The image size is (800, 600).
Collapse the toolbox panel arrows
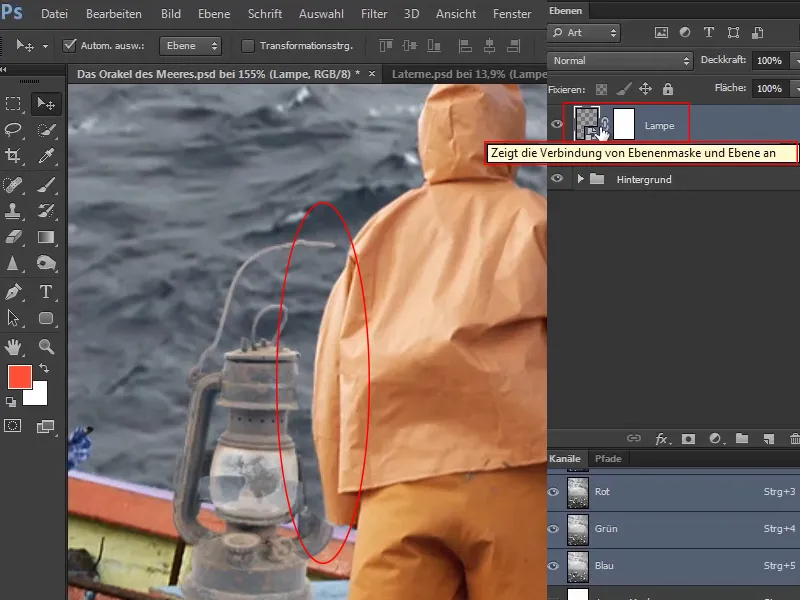click(x=4, y=69)
